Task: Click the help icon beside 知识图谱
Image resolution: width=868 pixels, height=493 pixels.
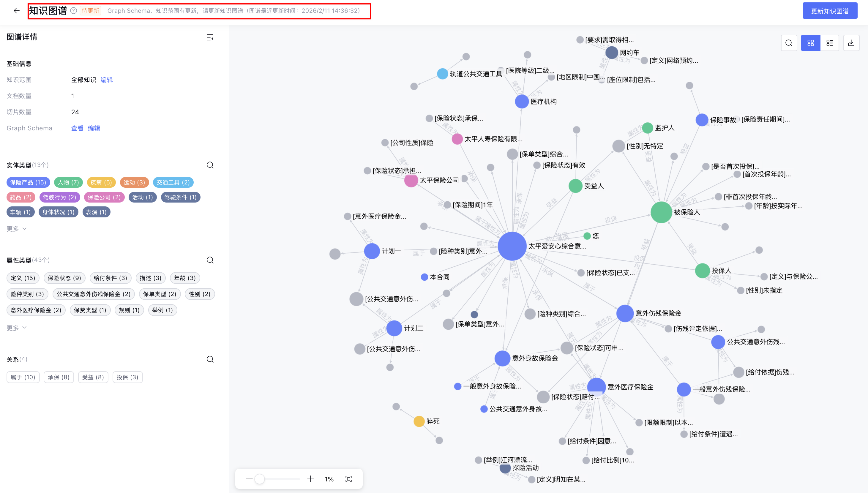Action: 73,10
